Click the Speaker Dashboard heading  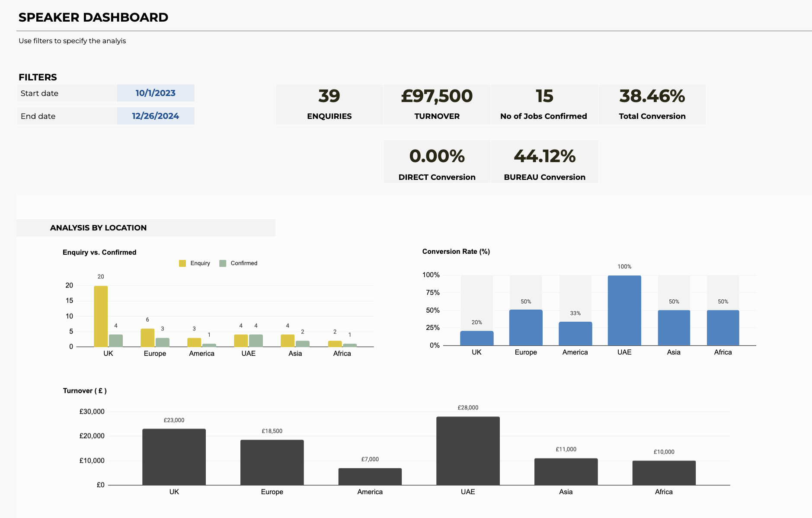pyautogui.click(x=93, y=17)
